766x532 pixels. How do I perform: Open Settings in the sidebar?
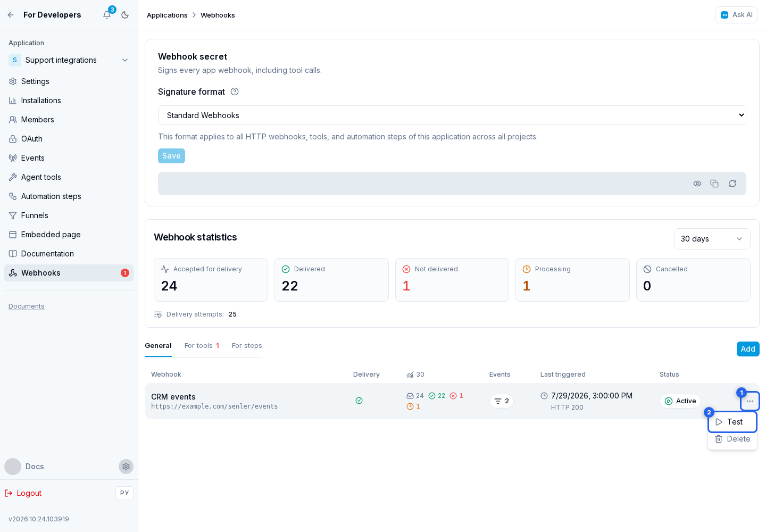click(69, 81)
